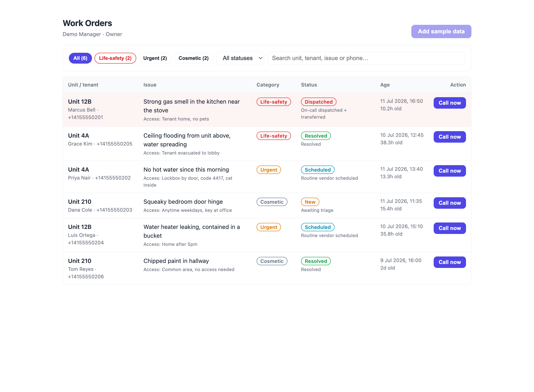This screenshot has height=392, width=534.
Task: Call now for Dana Cole door hinge
Action: (450, 203)
